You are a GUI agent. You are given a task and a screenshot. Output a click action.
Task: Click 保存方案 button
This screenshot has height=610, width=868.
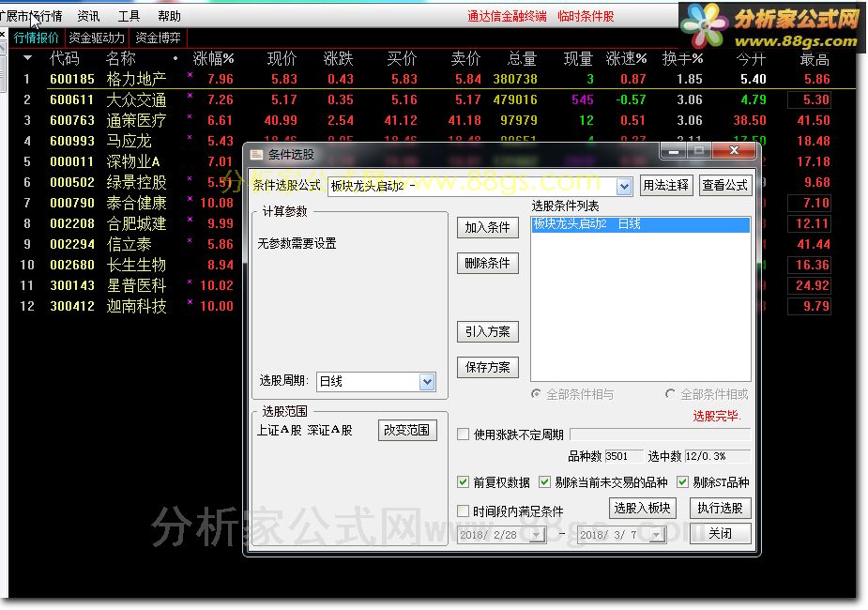pyautogui.click(x=488, y=367)
